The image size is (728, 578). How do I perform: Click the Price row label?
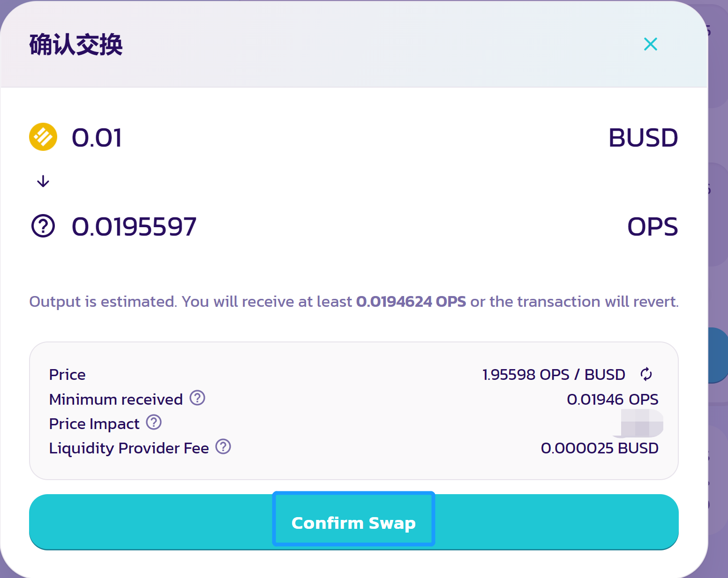[x=68, y=375]
